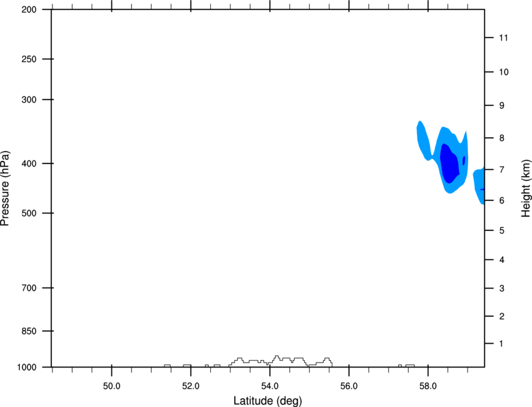Click the 3 km height label
Viewport: 532px width, 407px height.
click(x=502, y=289)
